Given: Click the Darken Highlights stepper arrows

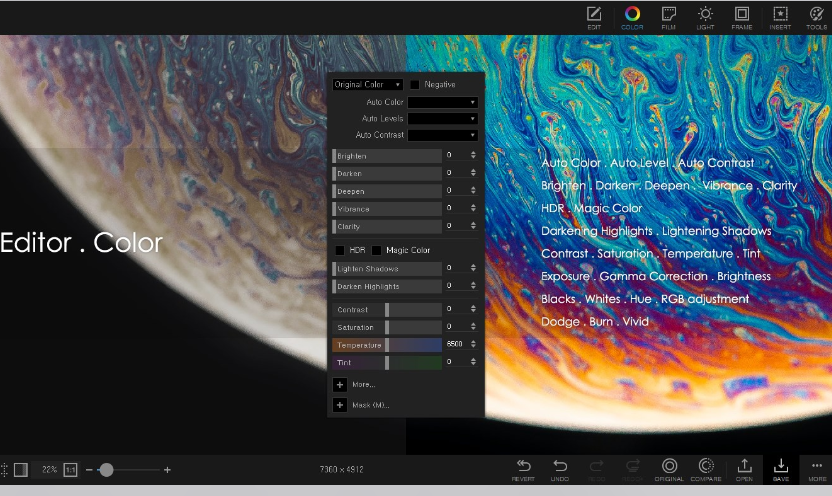Looking at the screenshot, I should coord(473,286).
